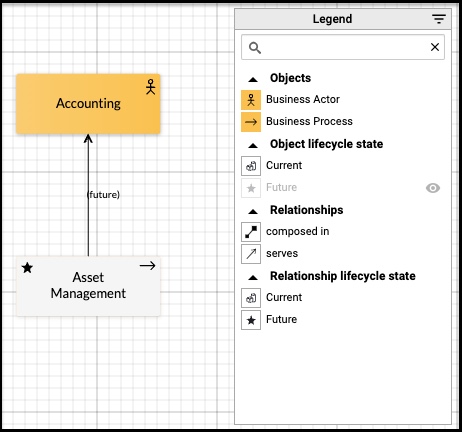Screen dimensions: 462x432
Task: Click the greyed Future label in object states
Action: coord(281,187)
